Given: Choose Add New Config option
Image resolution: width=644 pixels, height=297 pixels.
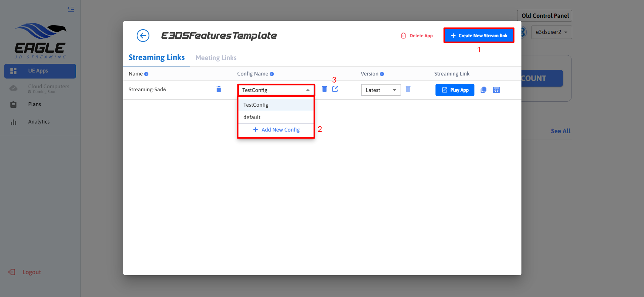Looking at the screenshot, I should point(276,130).
